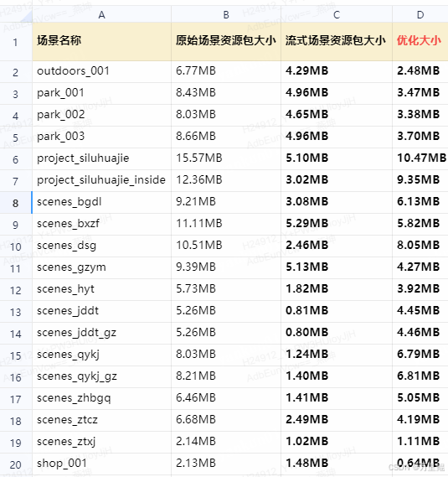This screenshot has width=448, height=477.
Task: Select cell 9.39MB
Action: click(226, 267)
